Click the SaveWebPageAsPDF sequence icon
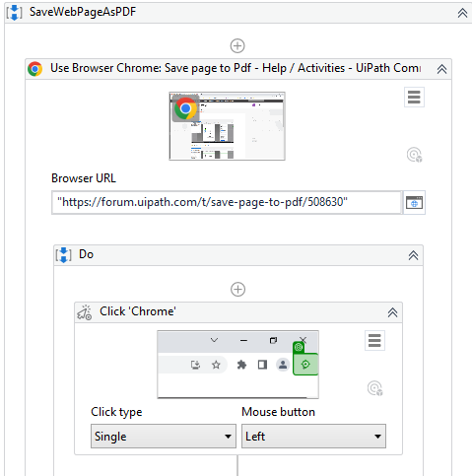This screenshot has width=472, height=476. tap(15, 13)
